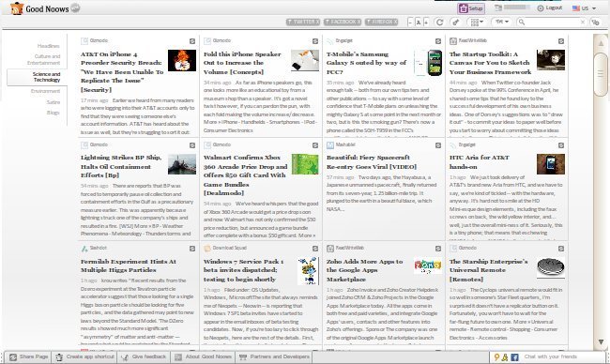Screen dimensions: 610x364
Task: Open the grid layout dropdown
Action: (477, 23)
